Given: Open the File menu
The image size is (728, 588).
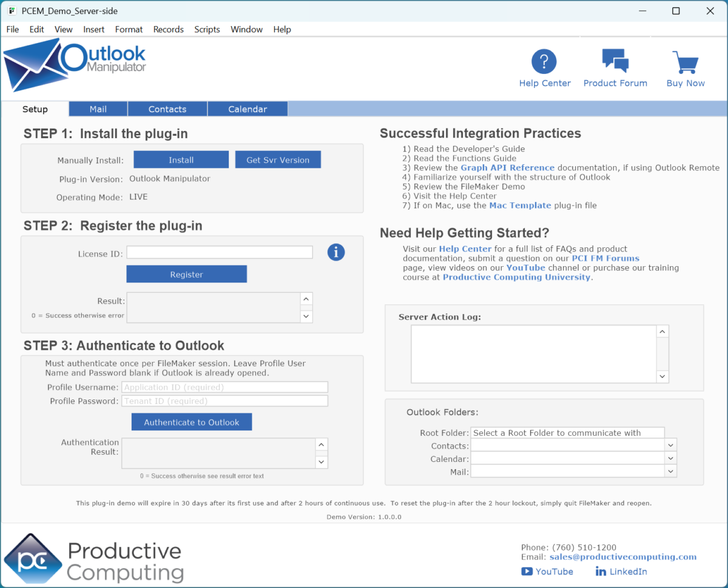Looking at the screenshot, I should click(13, 29).
